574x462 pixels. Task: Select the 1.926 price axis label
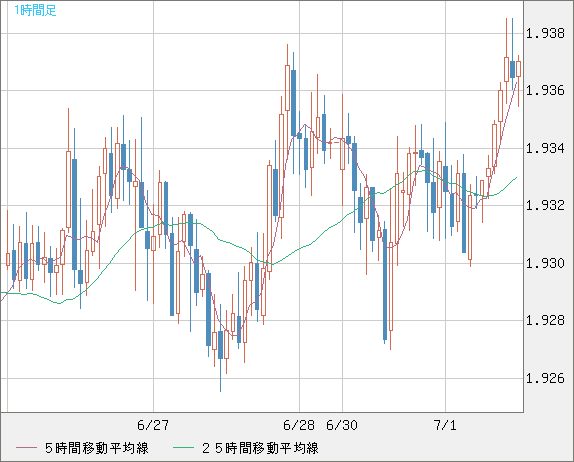[545, 378]
